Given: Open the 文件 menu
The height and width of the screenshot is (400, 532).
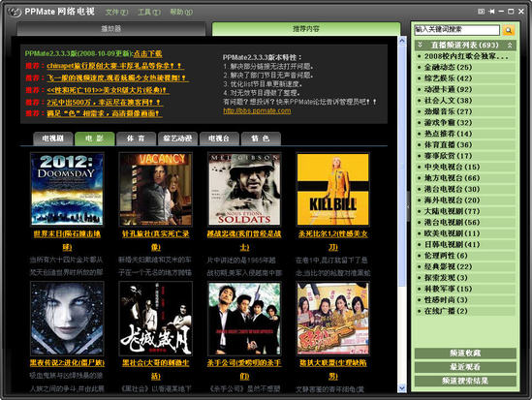Looking at the screenshot, I should tap(116, 13).
